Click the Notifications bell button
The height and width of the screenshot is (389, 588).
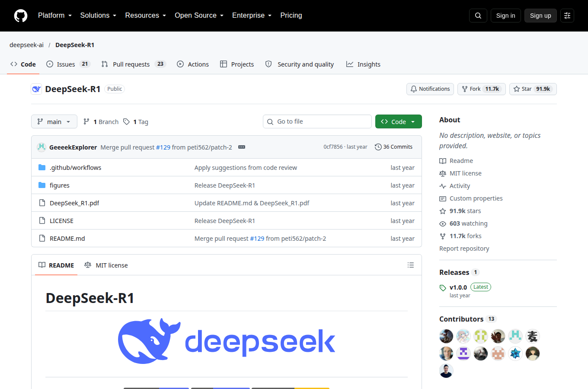pyautogui.click(x=430, y=89)
